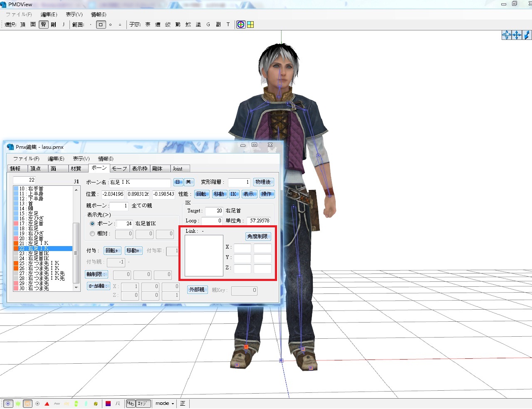Screen dimensions: 532x409
Task: Click the four-arrow move icon in viewport corner
Action: (517, 35)
